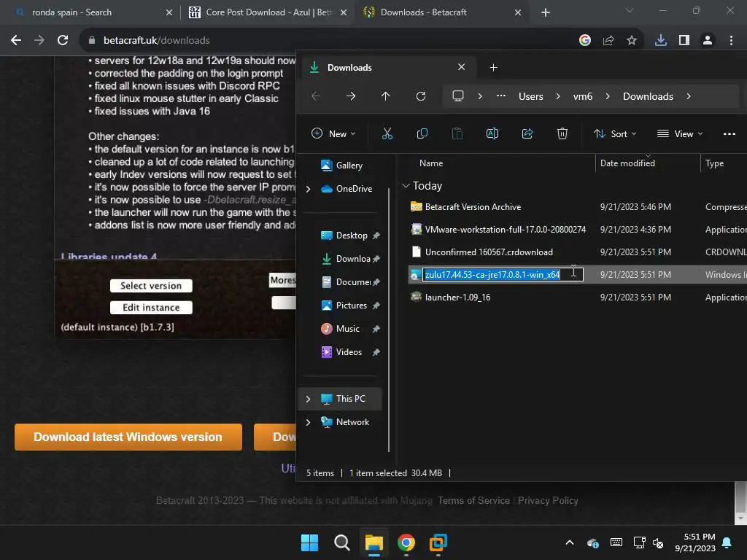Add a new Explorer tab
The width and height of the screenshot is (747, 560).
coord(494,68)
